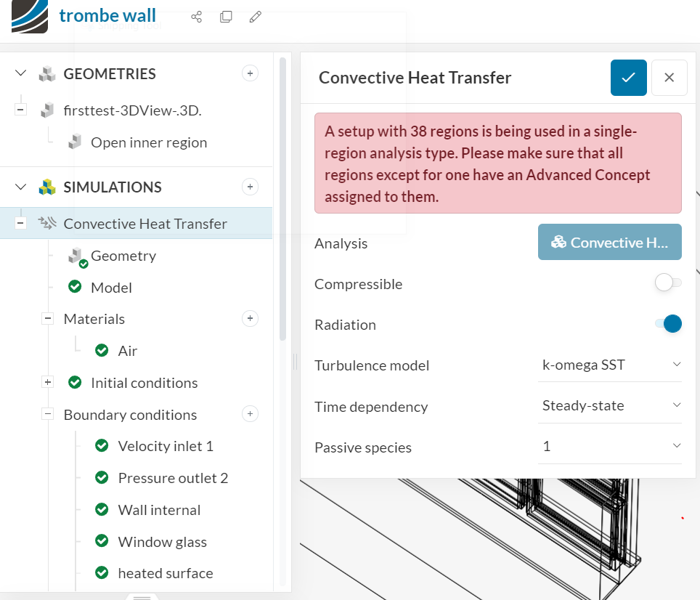Click the copy project icon in the header
Screen dimensions: 700x600
(x=226, y=17)
